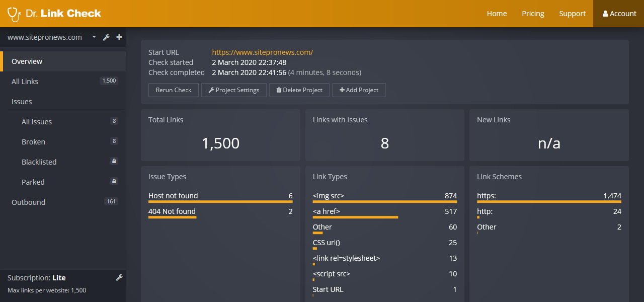The height and width of the screenshot is (302, 644).
Task: Open Blacklisted links entry
Action: [x=63, y=162]
